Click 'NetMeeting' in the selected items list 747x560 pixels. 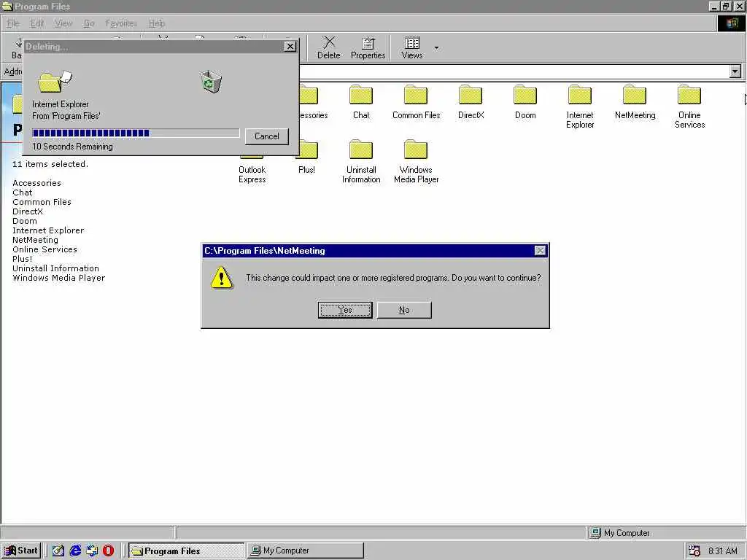coord(35,240)
